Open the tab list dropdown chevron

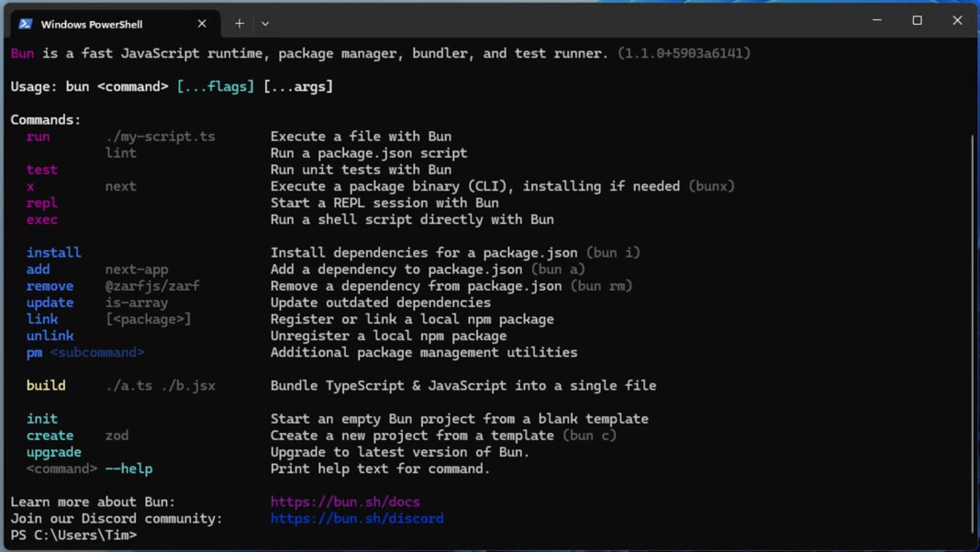264,23
